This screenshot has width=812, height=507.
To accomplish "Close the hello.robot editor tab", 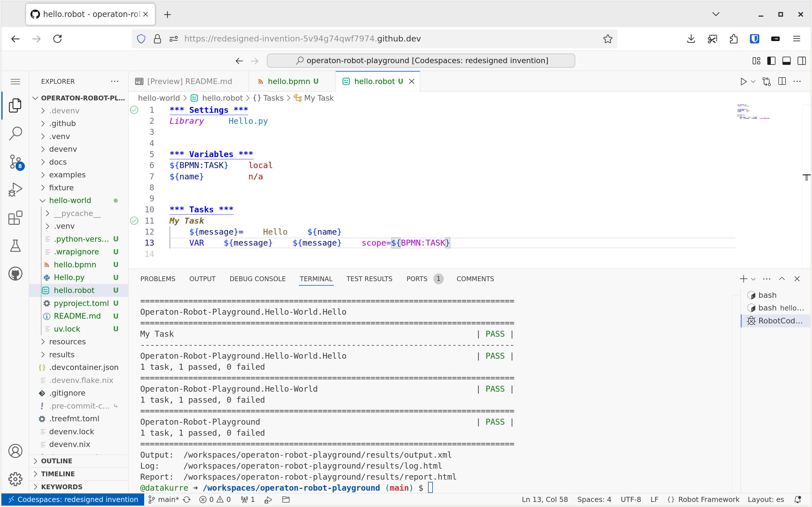I will (412, 81).
